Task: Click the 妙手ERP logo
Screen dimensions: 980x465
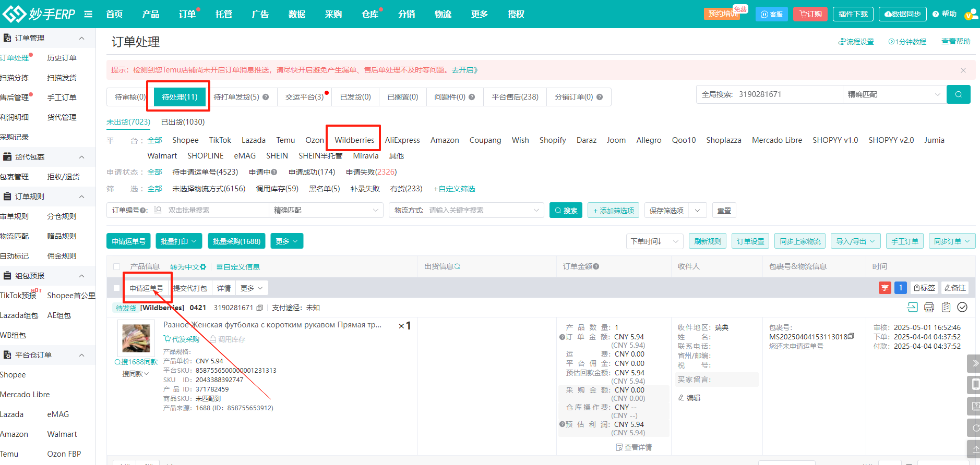Action: tap(39, 14)
